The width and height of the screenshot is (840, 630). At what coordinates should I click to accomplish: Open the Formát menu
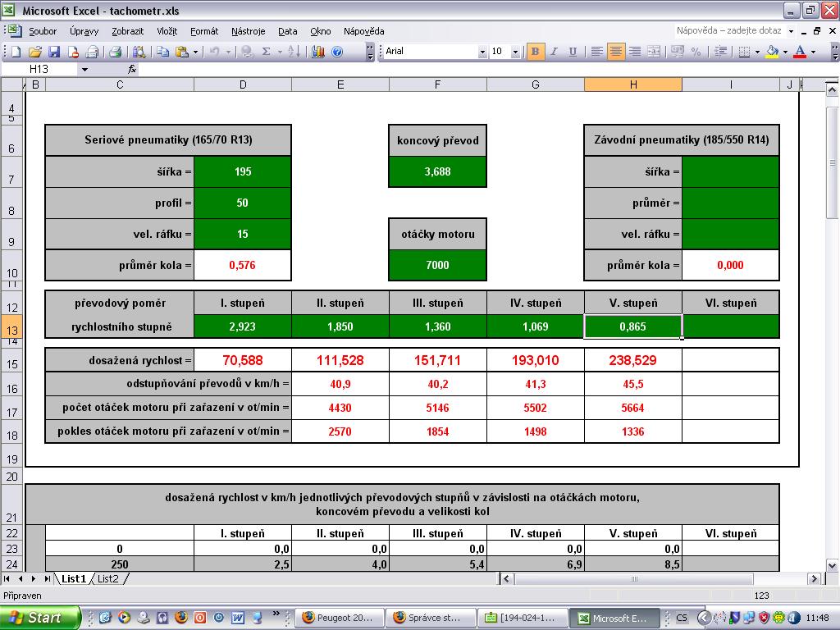click(203, 31)
